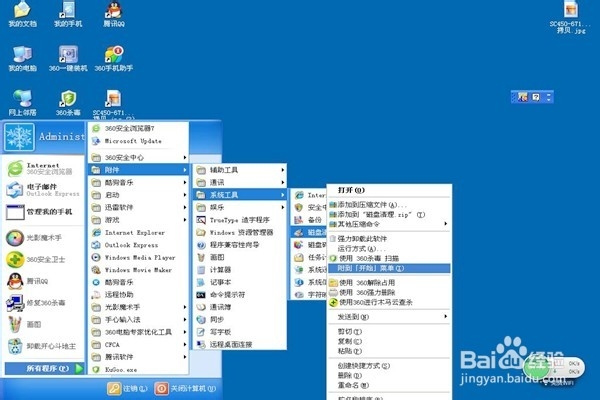Expand the 360电脑专家优化工具 folder

(139, 332)
